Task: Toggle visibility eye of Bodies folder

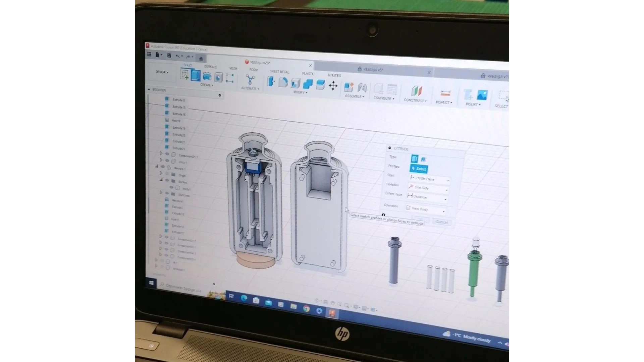Action: tap(167, 180)
